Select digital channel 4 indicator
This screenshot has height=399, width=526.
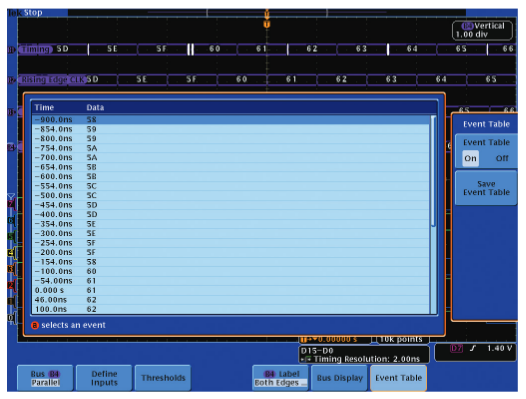[x=11, y=252]
